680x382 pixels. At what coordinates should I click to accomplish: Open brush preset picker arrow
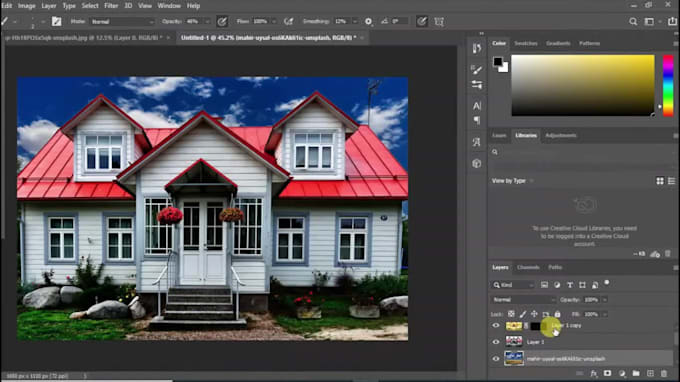click(43, 21)
